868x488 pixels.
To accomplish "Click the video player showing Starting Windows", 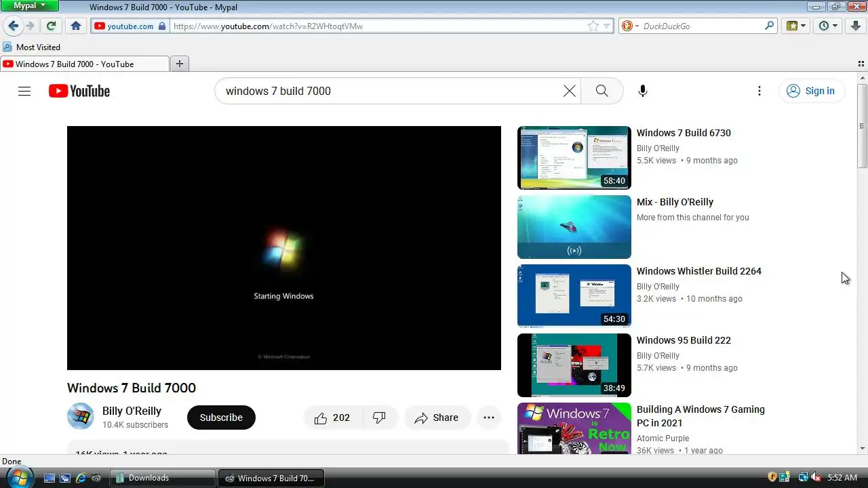I will click(x=284, y=248).
